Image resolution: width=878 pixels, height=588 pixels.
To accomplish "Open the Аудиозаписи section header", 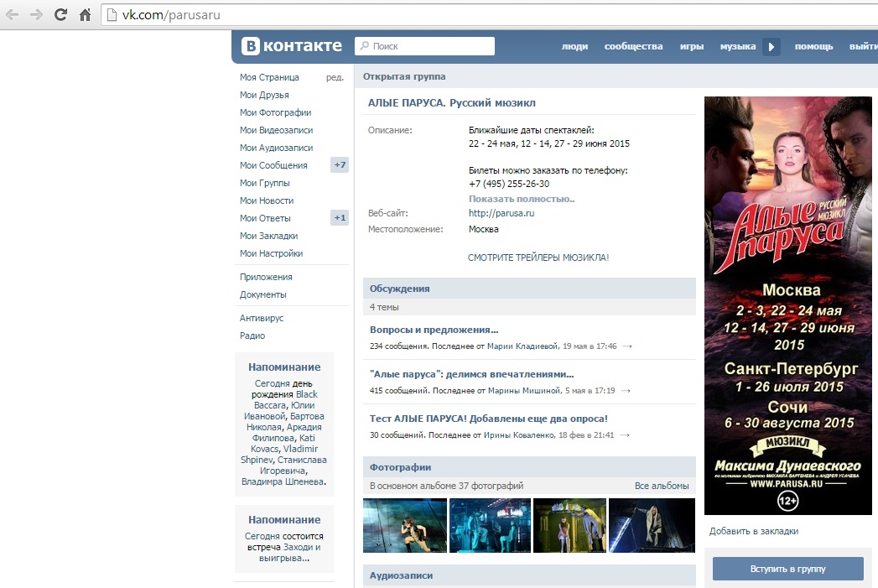I will click(x=529, y=575).
